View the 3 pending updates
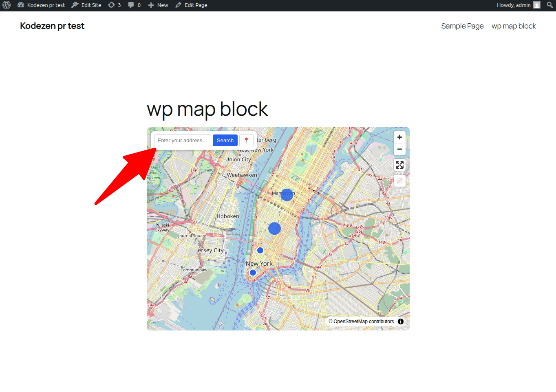The height and width of the screenshot is (392, 556). click(114, 5)
